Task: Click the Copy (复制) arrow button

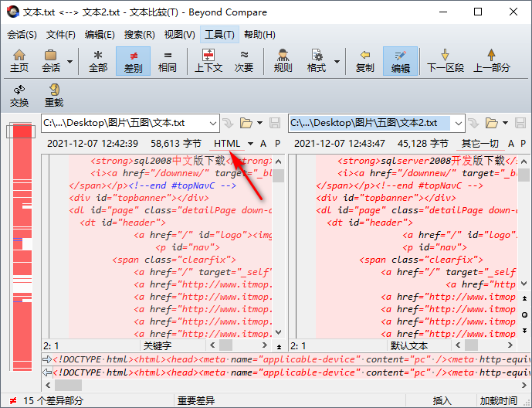Action: pos(364,61)
